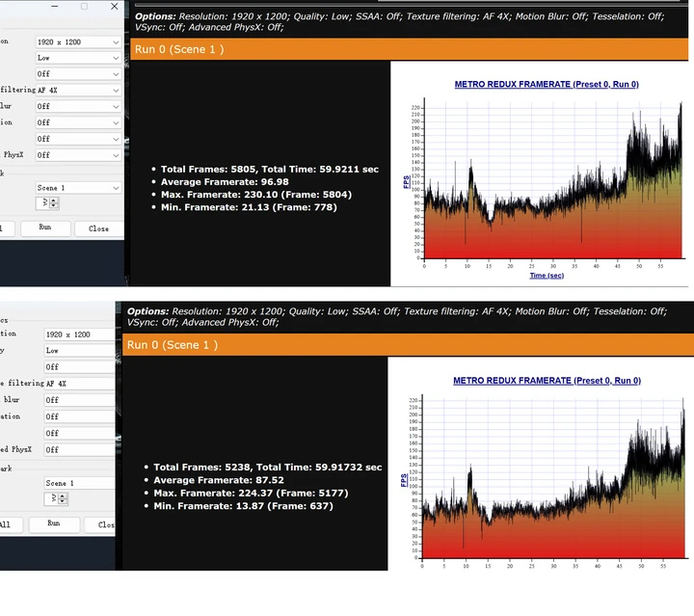Screen dimensions: 694x616
Task: Click the Options summary text in the upper report
Action: [x=399, y=21]
